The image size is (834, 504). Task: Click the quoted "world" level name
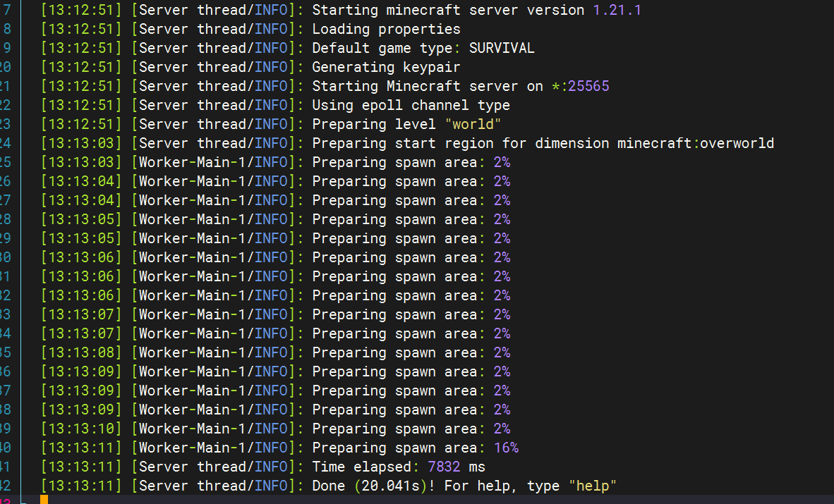click(x=473, y=124)
